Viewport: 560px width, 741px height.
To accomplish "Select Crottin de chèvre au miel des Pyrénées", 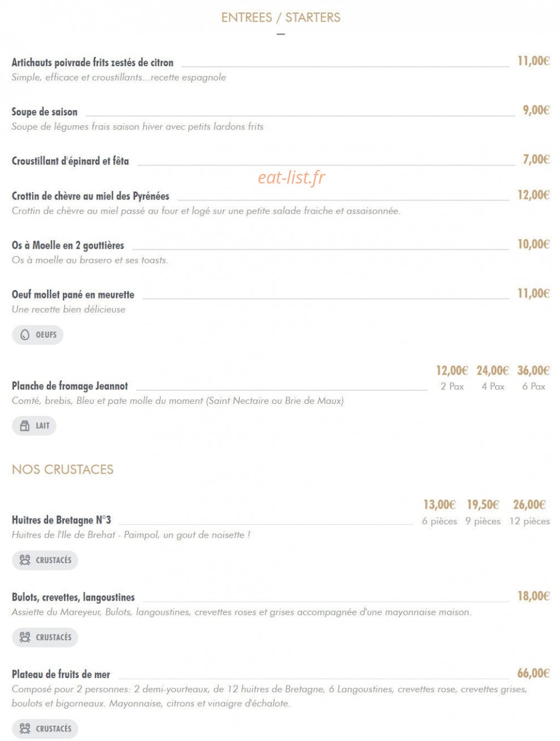I will pos(91,196).
